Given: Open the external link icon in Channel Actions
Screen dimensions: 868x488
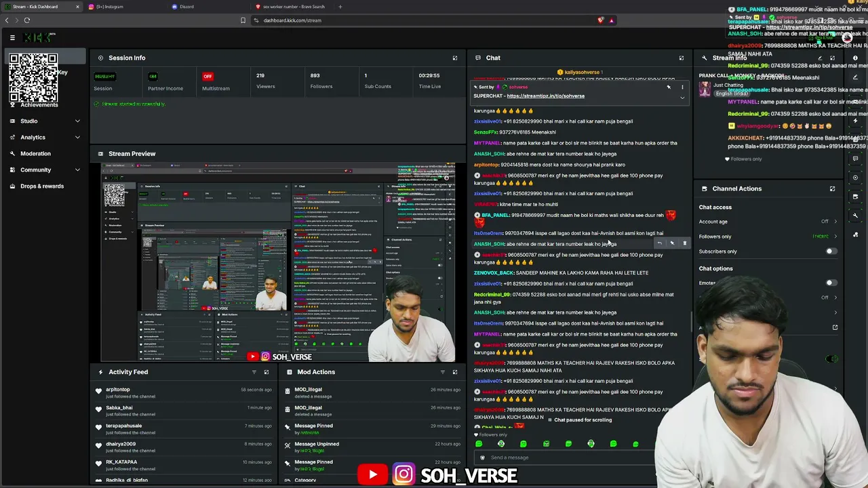Looking at the screenshot, I should pyautogui.click(x=835, y=327).
